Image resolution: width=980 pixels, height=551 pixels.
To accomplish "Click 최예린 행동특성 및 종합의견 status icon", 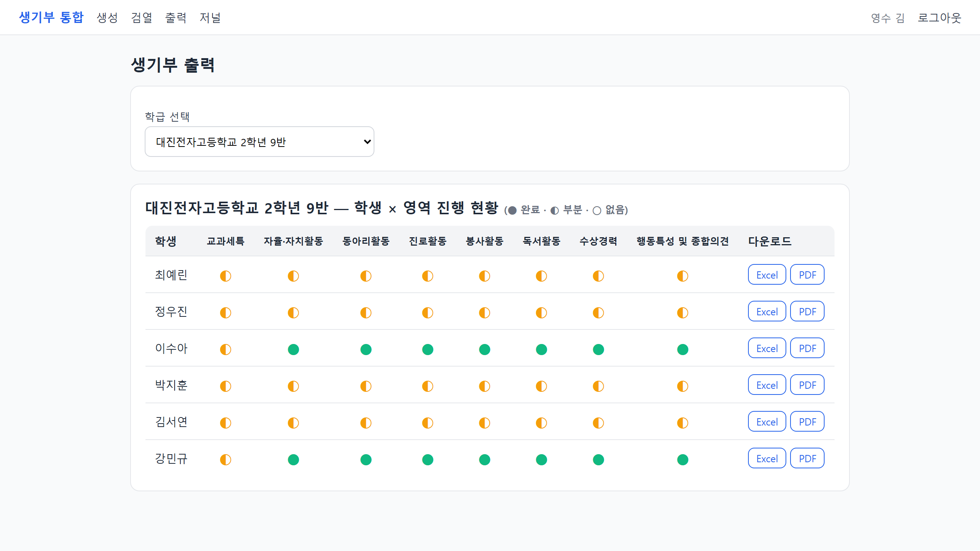I will 683,276.
